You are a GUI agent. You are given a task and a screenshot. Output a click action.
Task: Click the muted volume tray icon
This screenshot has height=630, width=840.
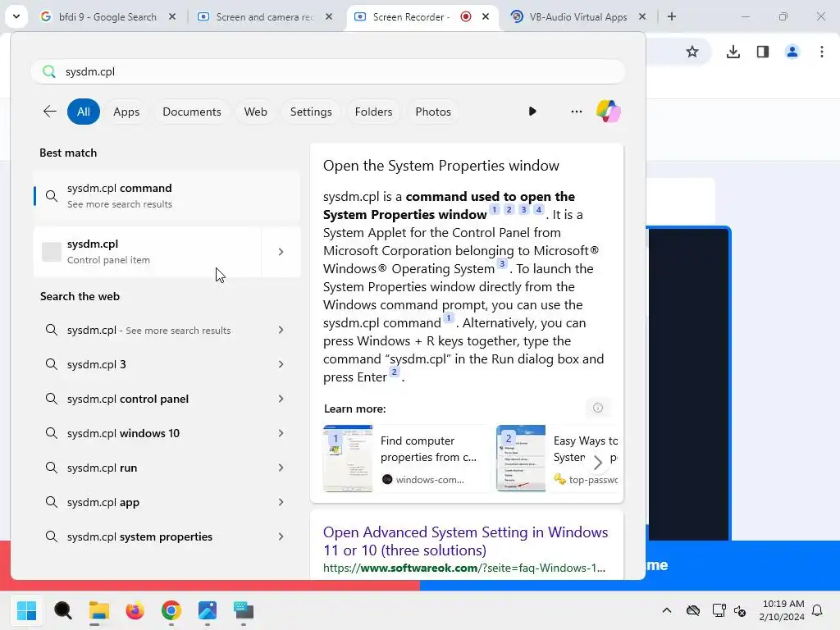point(741,610)
